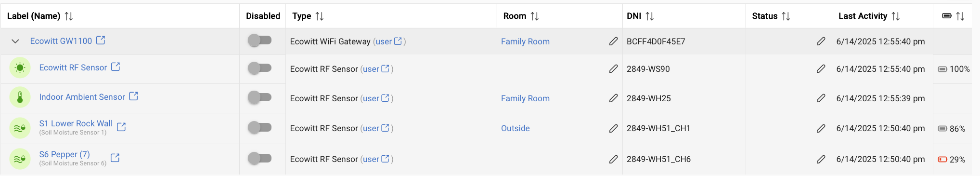Screen dimensions: 980x176
Task: Click the thermometer icon for Indoor Ambient Sensor
Action: [20, 98]
